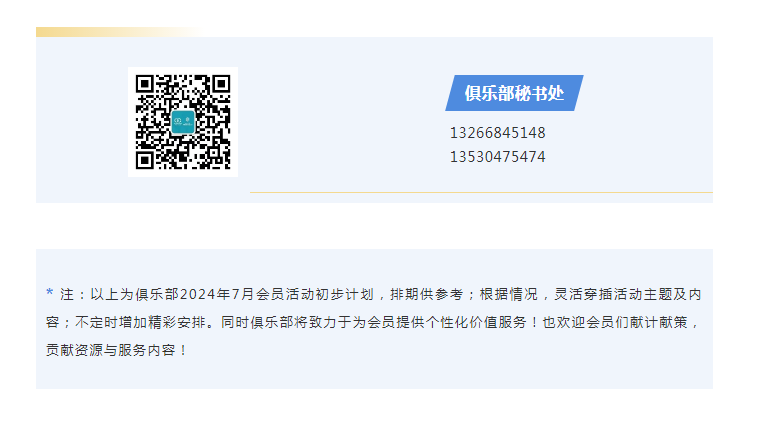Click the gold gradient bar above the card
The image size is (765, 448).
coord(120,32)
